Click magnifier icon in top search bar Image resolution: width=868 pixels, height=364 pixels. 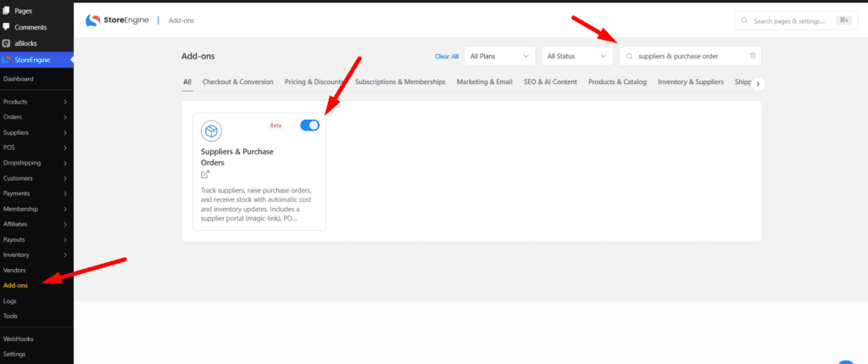(745, 21)
